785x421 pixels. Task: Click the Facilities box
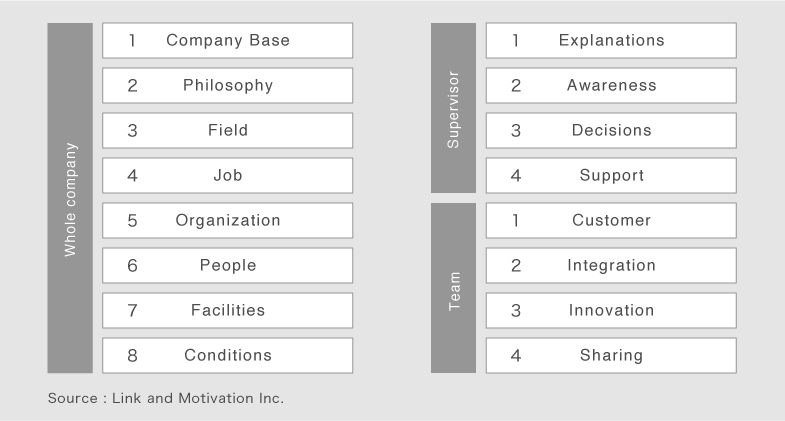pyautogui.click(x=227, y=311)
